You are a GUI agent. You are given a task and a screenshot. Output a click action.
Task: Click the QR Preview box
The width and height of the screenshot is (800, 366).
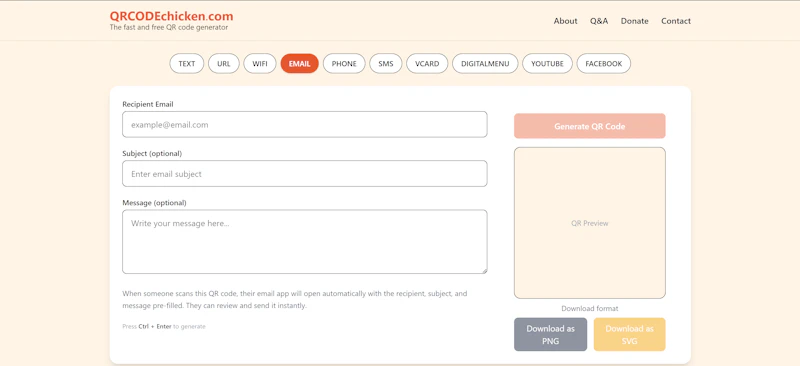[x=589, y=223]
